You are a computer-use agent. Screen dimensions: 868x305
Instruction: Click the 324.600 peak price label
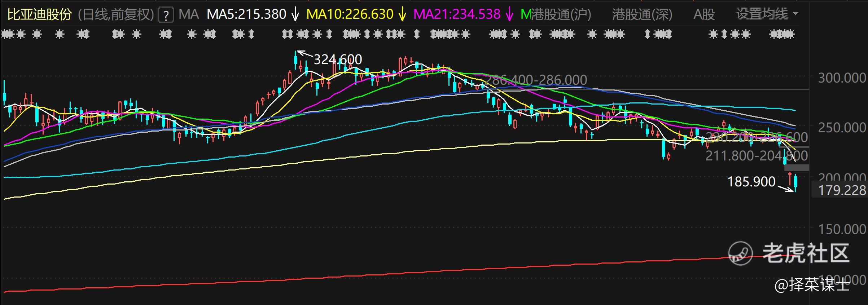click(x=338, y=59)
